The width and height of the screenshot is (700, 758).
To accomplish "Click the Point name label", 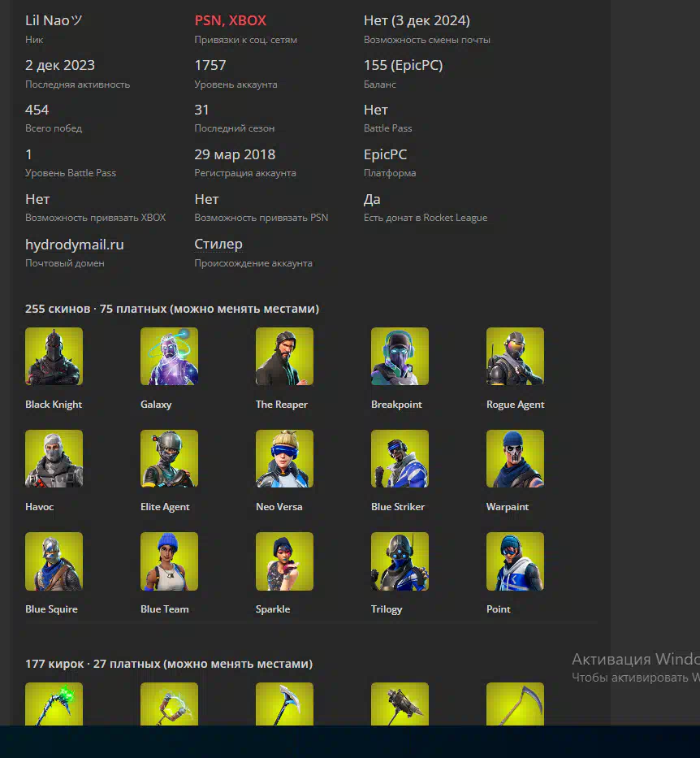I will click(x=498, y=609).
